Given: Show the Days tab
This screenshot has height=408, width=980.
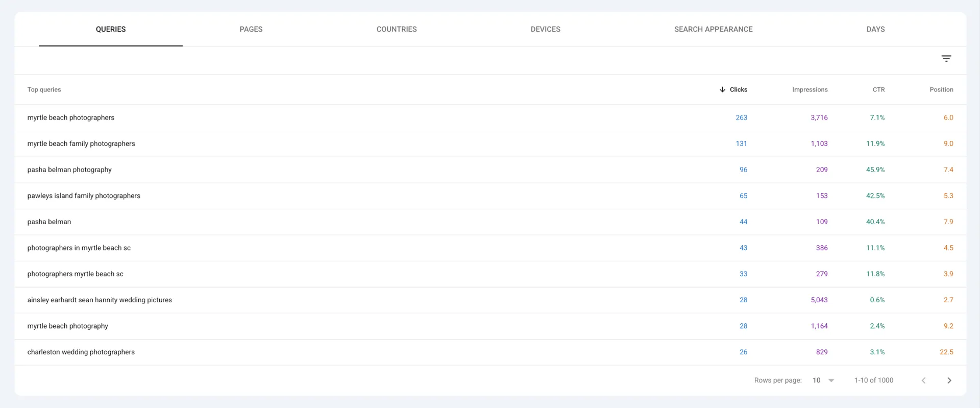Looking at the screenshot, I should click(x=875, y=29).
